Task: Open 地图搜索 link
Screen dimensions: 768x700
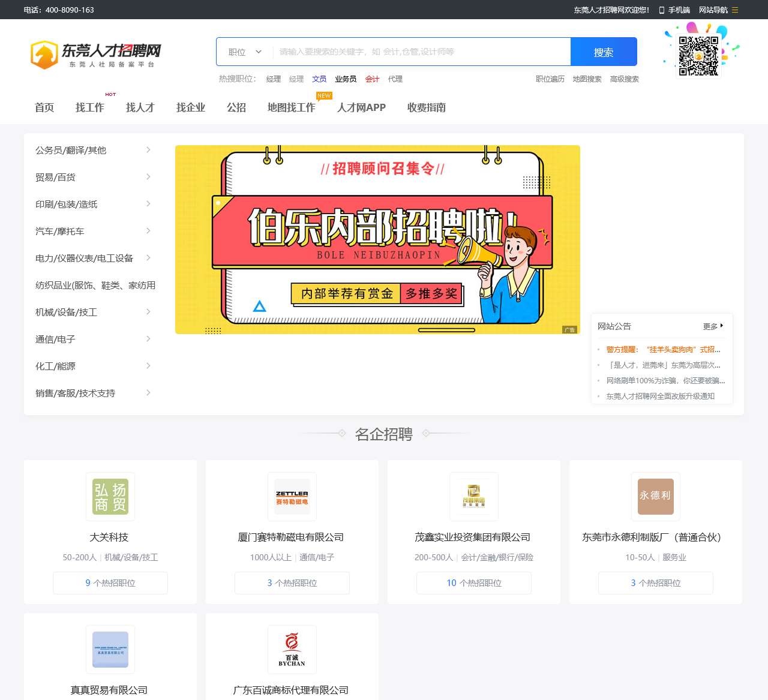Action: (587, 79)
